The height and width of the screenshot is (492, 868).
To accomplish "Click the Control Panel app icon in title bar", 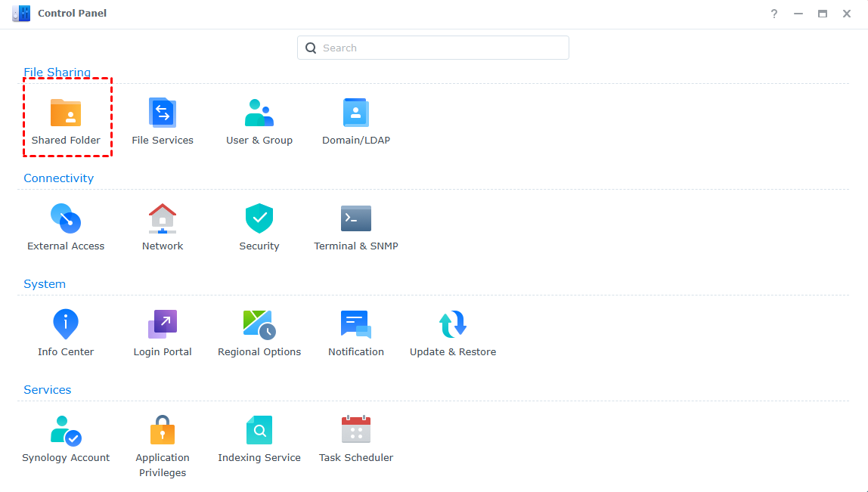I will 21,14.
